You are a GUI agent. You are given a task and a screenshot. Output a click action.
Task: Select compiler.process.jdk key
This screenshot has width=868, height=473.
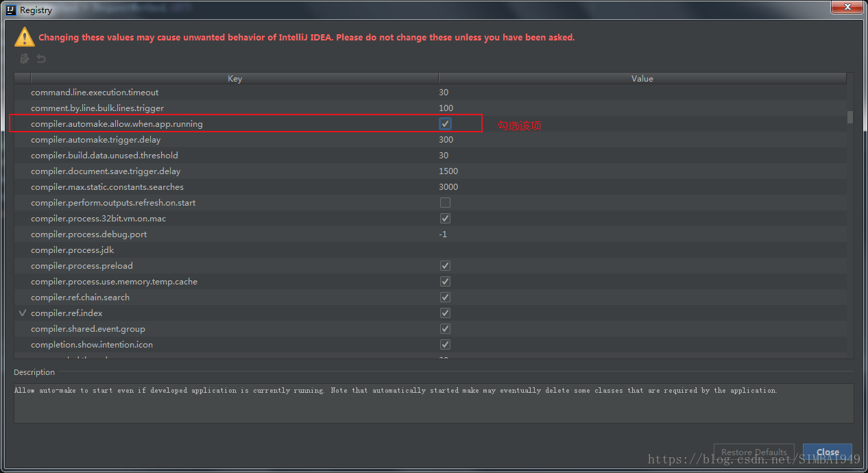click(72, 250)
